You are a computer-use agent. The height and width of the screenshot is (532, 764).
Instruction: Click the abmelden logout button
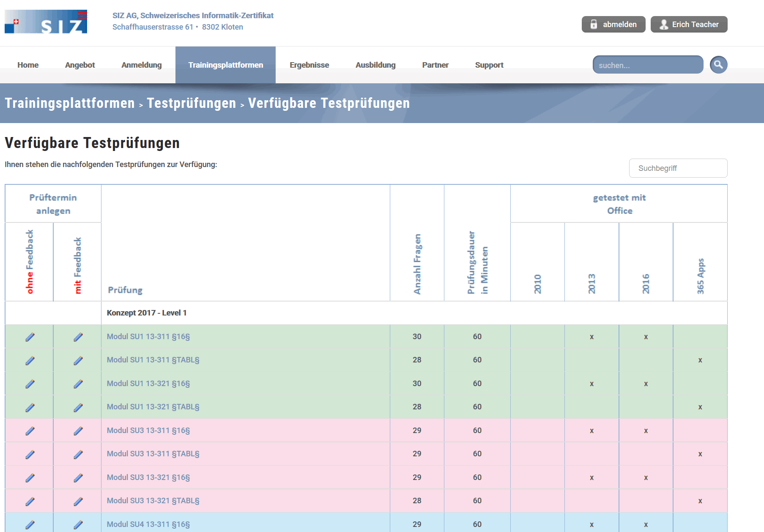613,24
